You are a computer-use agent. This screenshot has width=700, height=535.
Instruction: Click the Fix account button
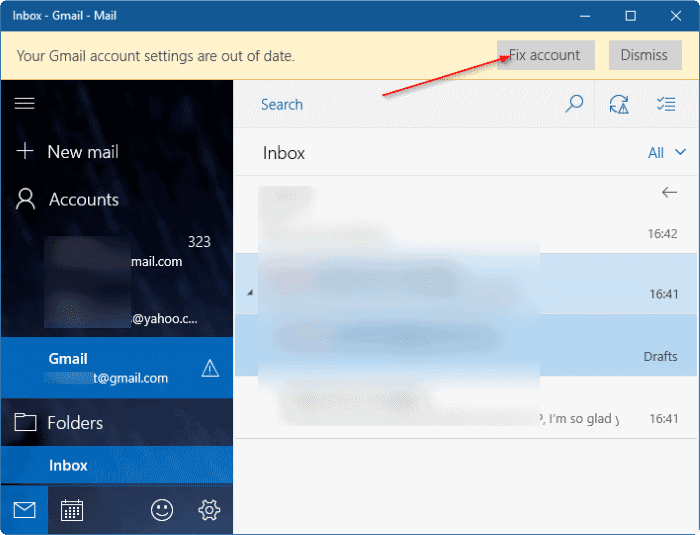pyautogui.click(x=546, y=55)
